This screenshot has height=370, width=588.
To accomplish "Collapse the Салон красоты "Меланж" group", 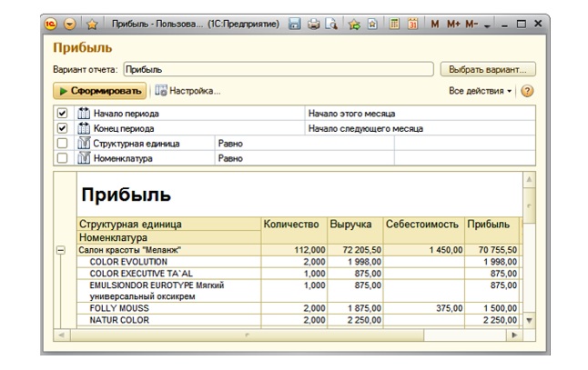I will 61,249.
